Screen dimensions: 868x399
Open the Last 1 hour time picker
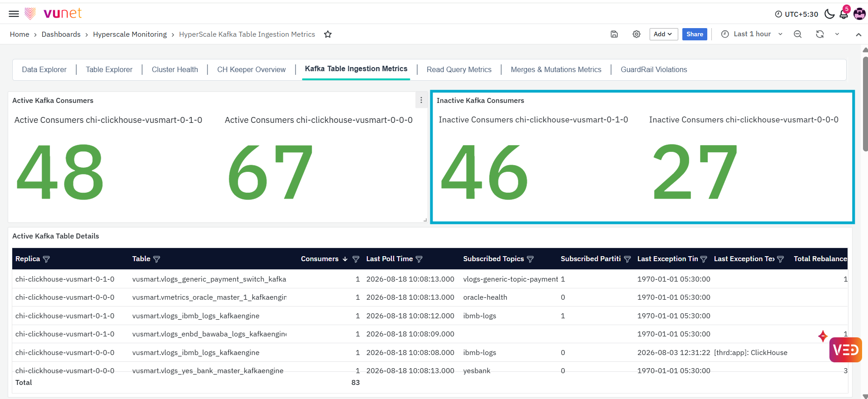tap(752, 34)
